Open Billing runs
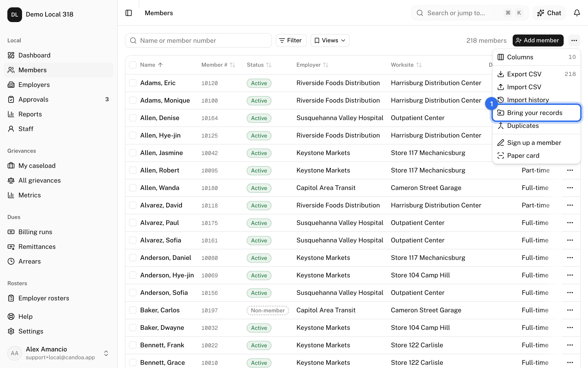588x368 pixels. [58, 232]
